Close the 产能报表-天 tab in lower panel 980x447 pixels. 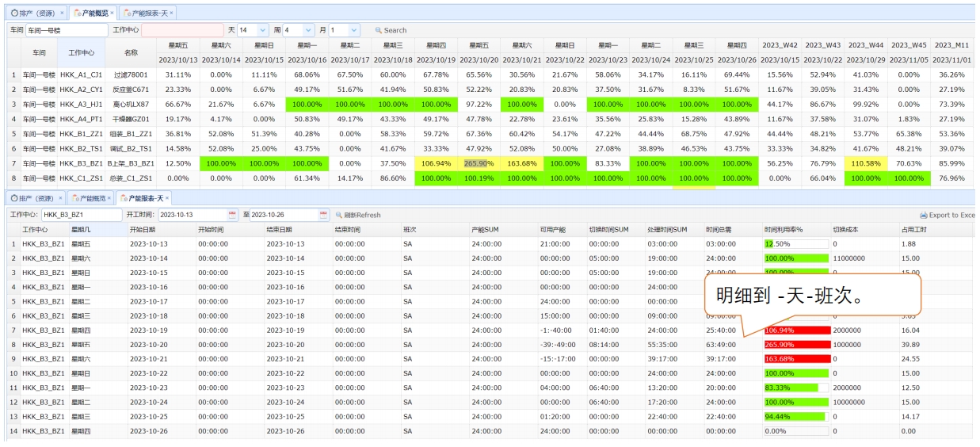pos(168,197)
